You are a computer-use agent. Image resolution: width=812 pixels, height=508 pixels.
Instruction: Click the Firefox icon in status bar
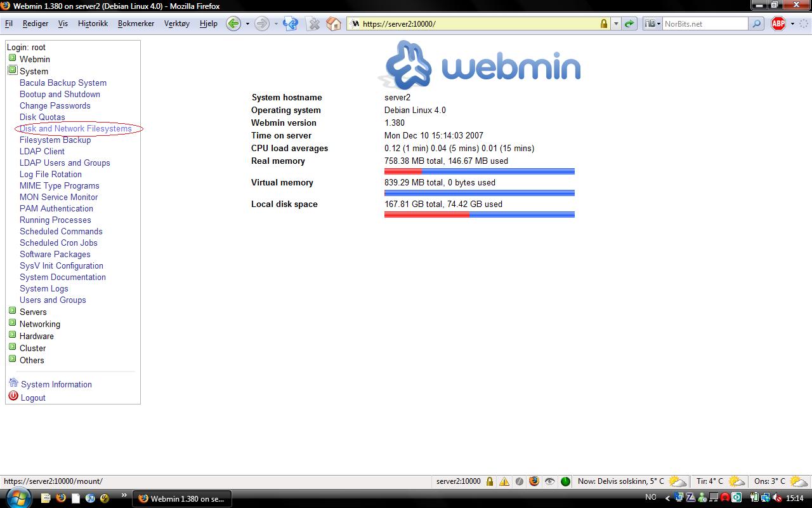(x=534, y=481)
